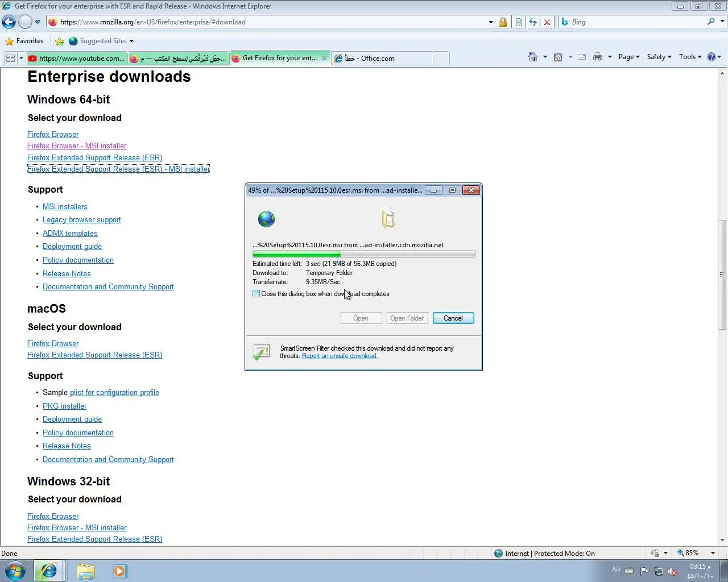The image size is (728, 582).
Task: Click the download progress bar
Action: click(x=364, y=254)
